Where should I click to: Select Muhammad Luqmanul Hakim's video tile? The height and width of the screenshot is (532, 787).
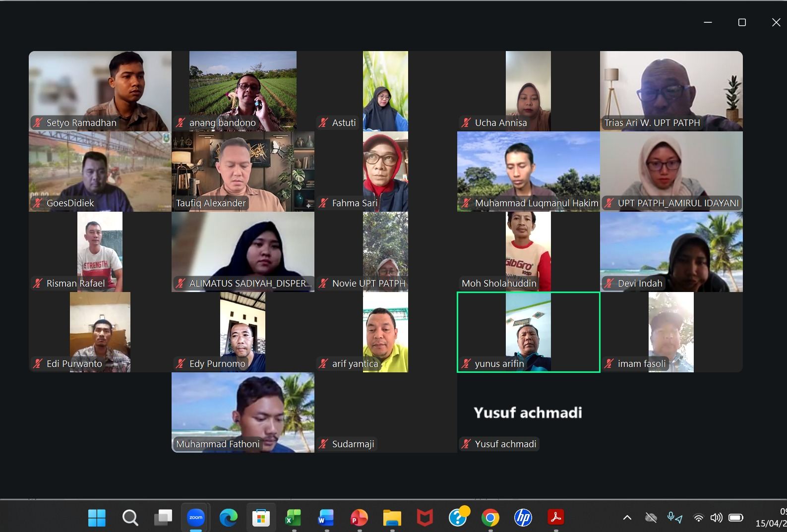[529, 172]
